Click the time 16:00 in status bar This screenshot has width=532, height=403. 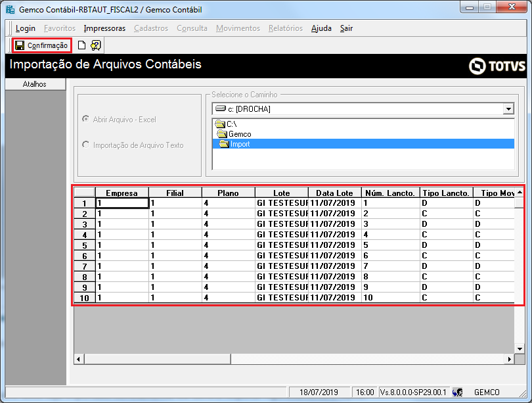[365, 392]
